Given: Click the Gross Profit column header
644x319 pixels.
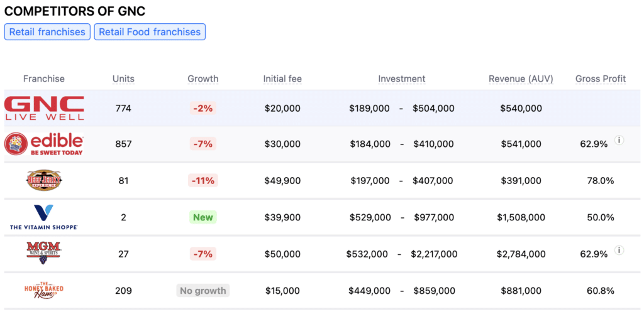Looking at the screenshot, I should (x=601, y=78).
